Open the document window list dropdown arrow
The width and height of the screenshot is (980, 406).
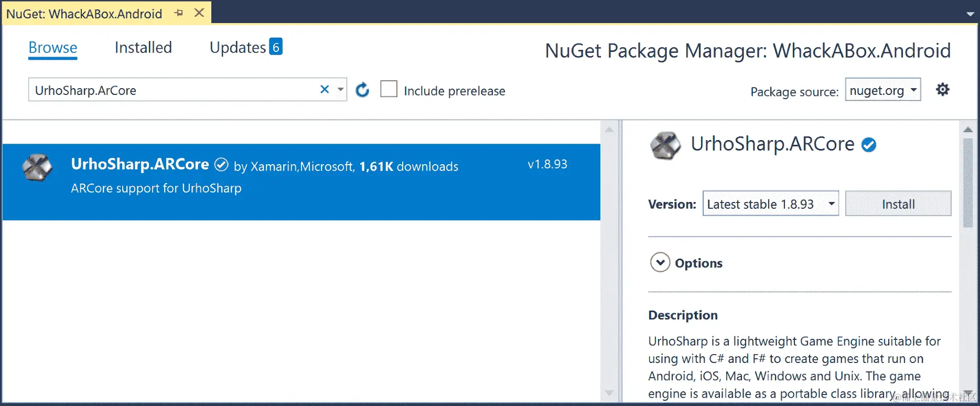pos(970,14)
